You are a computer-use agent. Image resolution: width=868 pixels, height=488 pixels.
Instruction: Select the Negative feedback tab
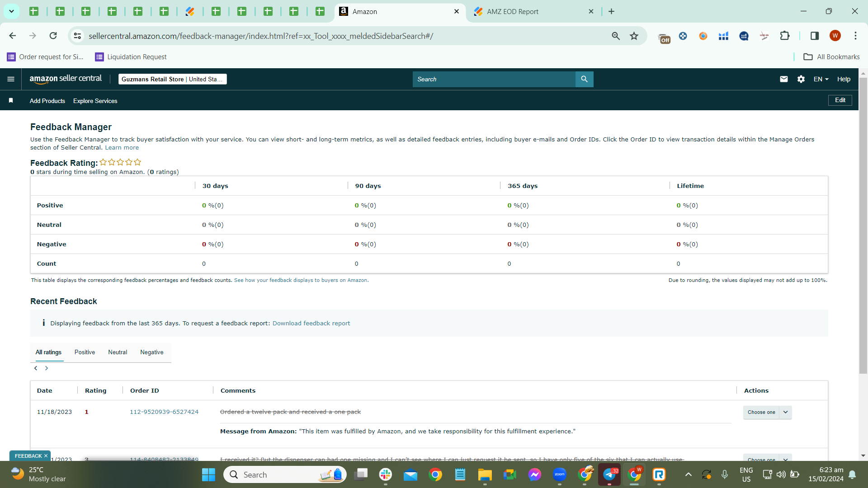[152, 352]
